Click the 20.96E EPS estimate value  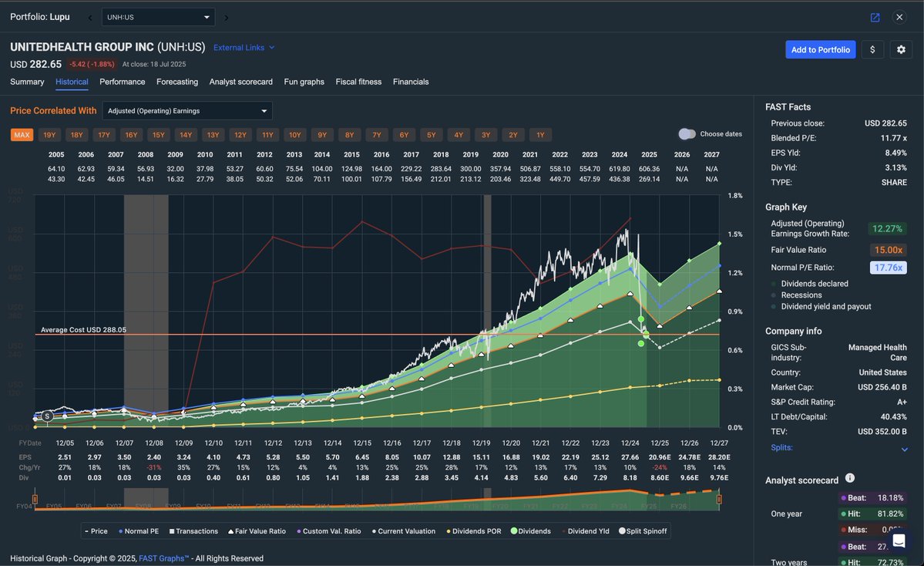click(x=660, y=457)
